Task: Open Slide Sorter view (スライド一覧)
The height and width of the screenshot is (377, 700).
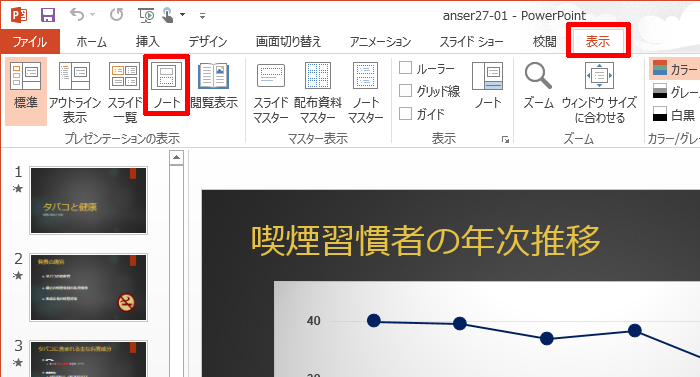Action: (x=125, y=92)
